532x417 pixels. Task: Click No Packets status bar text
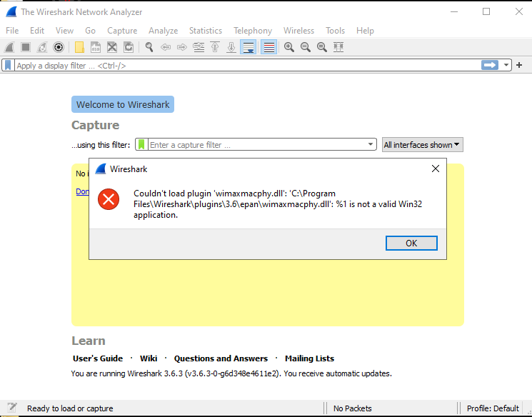point(353,408)
